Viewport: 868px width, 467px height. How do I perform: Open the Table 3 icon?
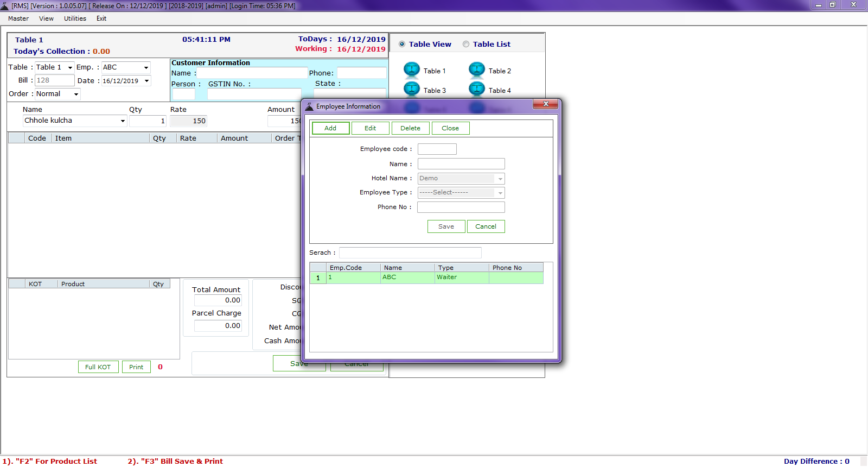(x=412, y=89)
